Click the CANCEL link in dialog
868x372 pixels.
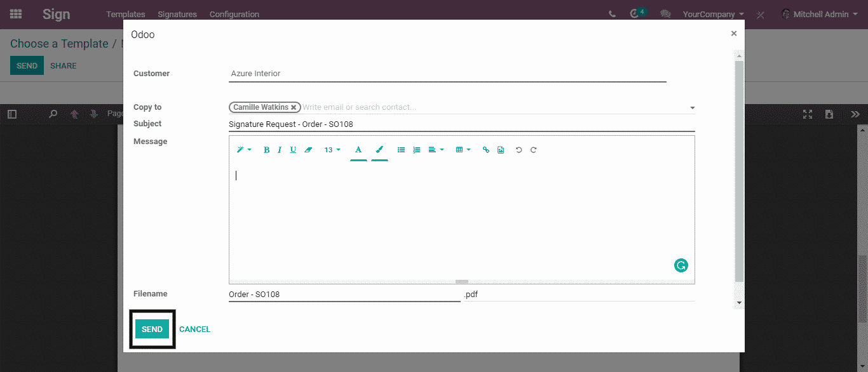pos(194,329)
